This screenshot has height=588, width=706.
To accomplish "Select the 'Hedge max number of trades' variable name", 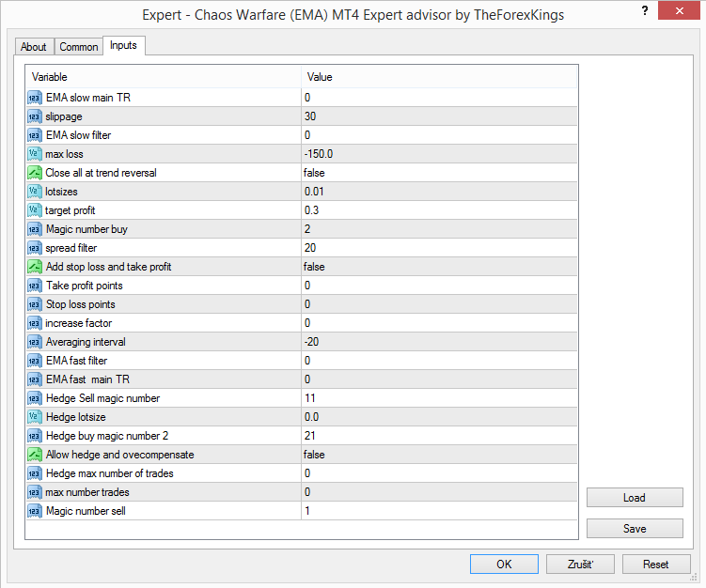I will coord(109,473).
